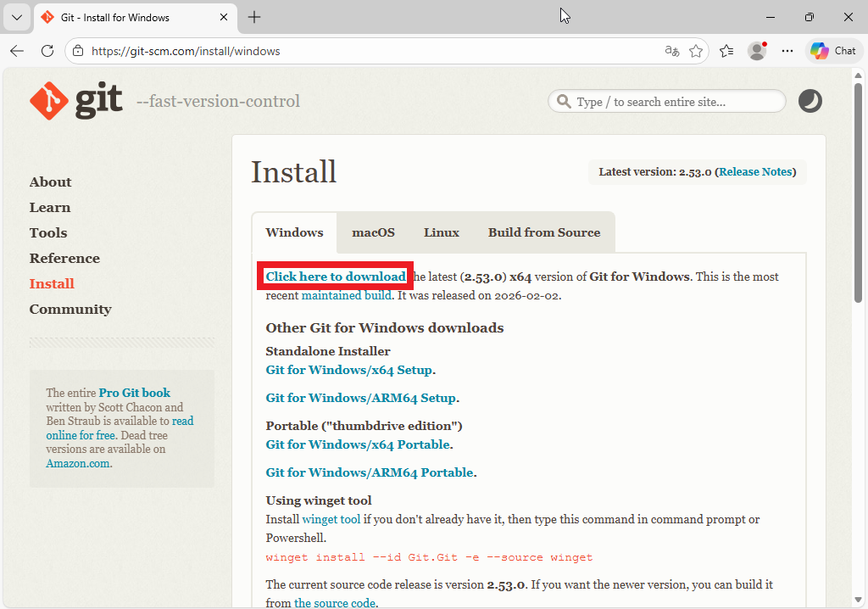Toggle dark mode moon icon
The width and height of the screenshot is (868, 609).
click(810, 102)
